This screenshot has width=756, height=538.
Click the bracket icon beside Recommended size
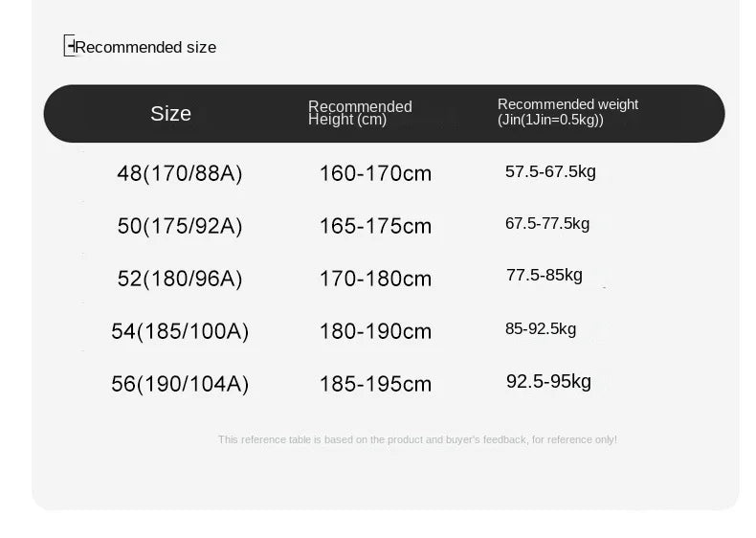tap(69, 46)
